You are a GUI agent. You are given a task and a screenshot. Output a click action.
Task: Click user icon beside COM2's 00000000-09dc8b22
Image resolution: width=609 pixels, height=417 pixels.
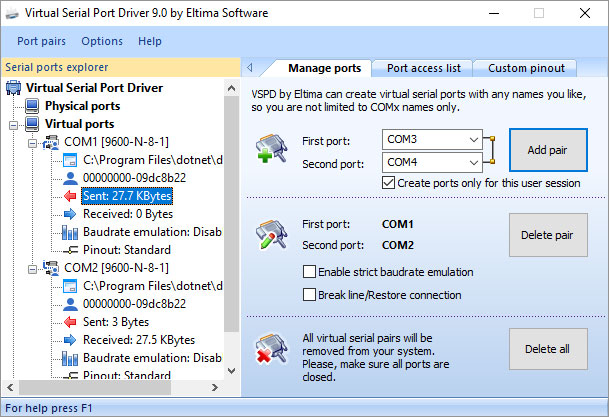[x=70, y=304]
